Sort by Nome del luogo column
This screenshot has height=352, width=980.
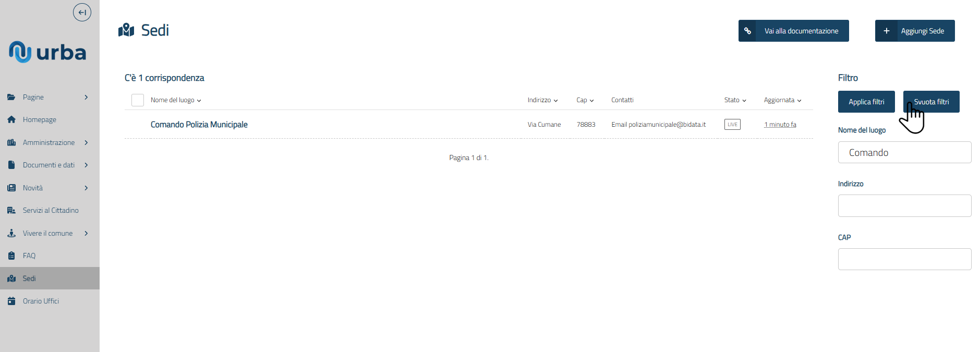pyautogui.click(x=176, y=100)
